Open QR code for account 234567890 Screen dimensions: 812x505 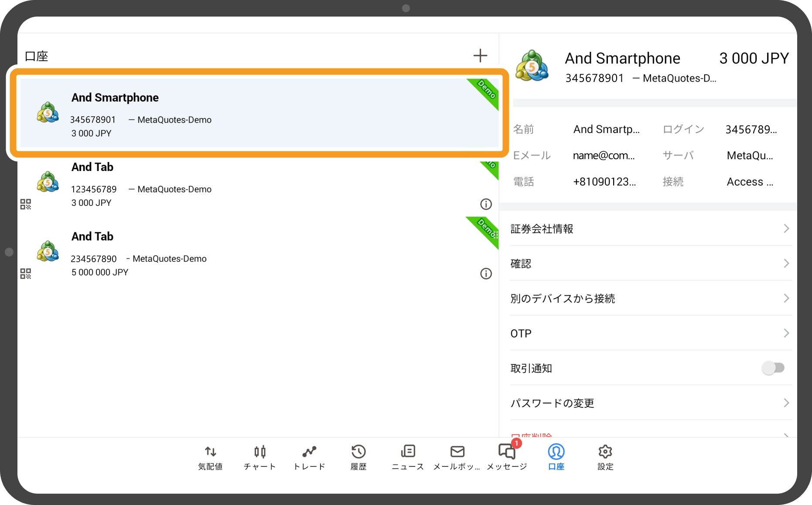[x=26, y=273]
